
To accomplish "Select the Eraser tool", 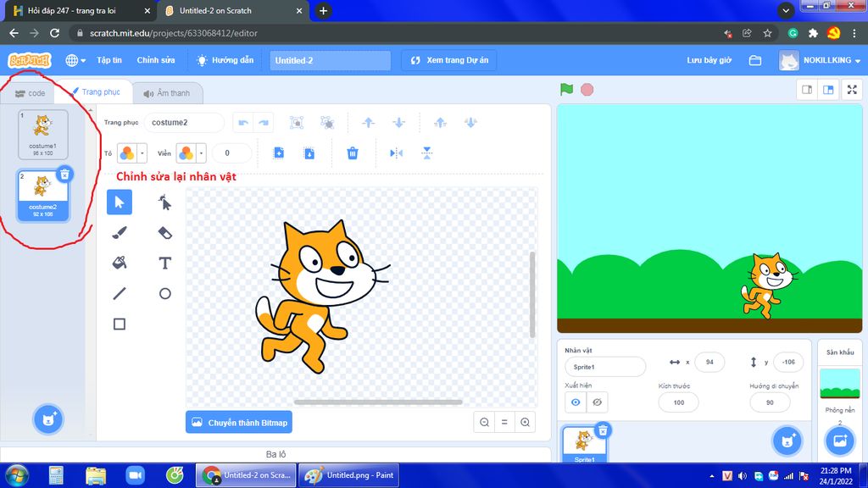I will pos(165,232).
